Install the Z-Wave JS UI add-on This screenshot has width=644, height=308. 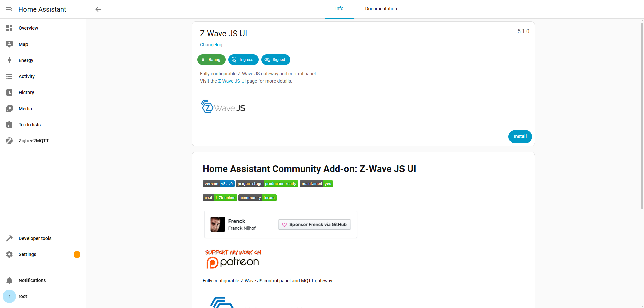point(520,137)
